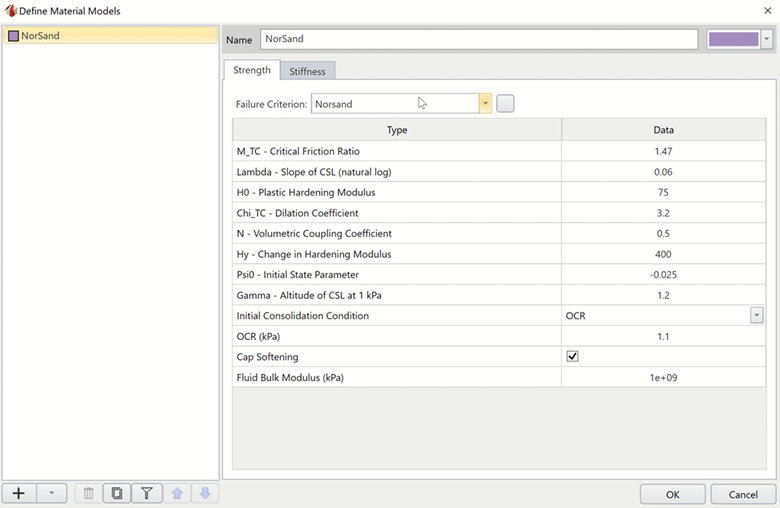Screen dimensions: 780x508
Task: Edit the N coupling coefficient value 0.5
Action: coord(664,233)
